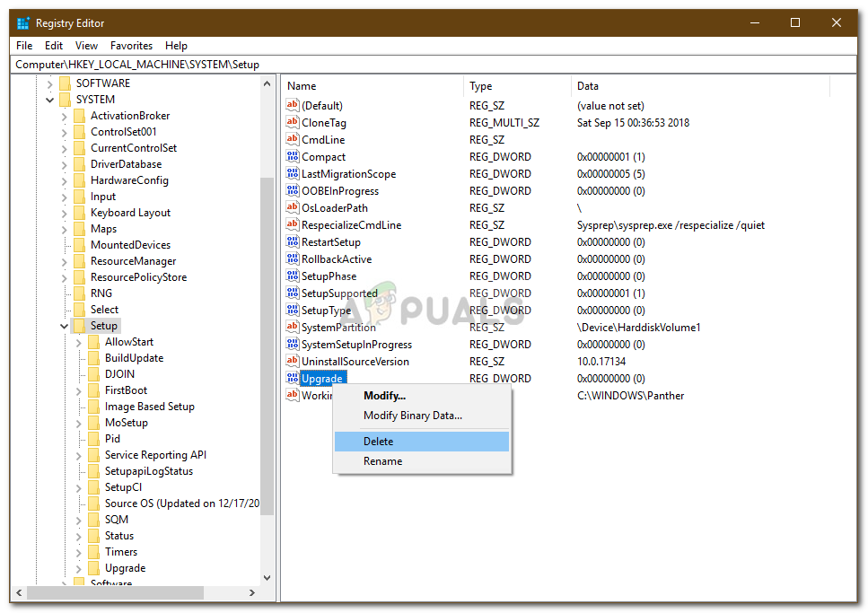Expand the ActivationBroker key
Screen dimensions: 868x613
click(65, 117)
